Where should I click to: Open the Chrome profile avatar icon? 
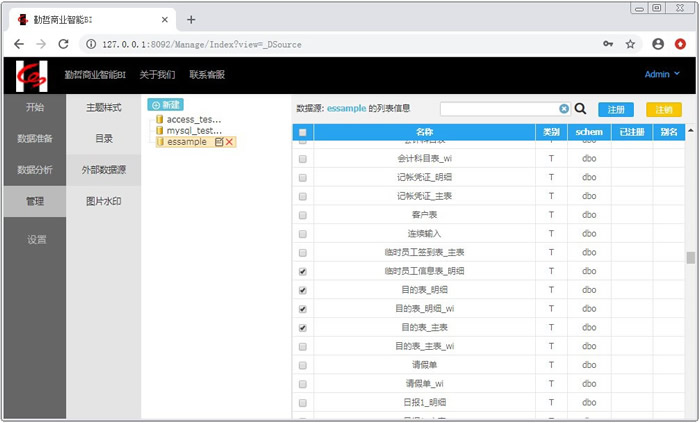click(x=658, y=44)
